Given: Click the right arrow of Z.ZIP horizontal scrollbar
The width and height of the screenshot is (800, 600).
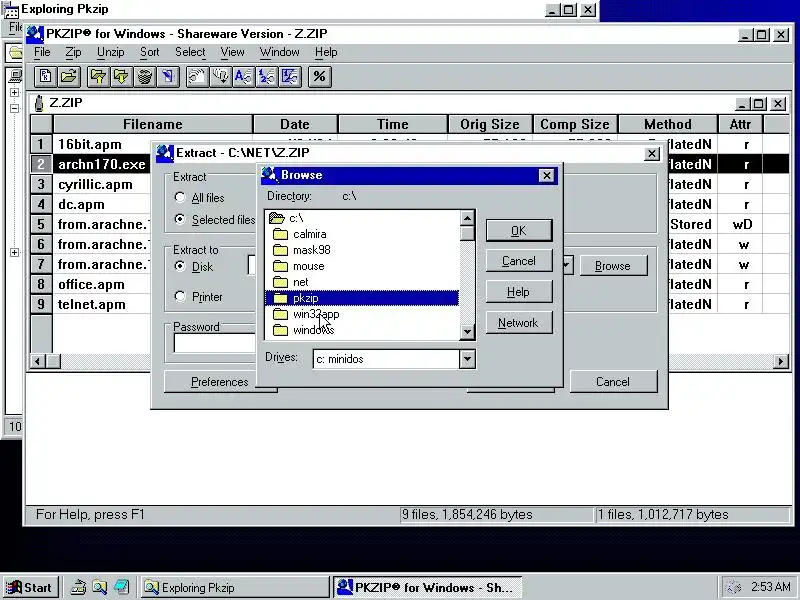Looking at the screenshot, I should pos(780,361).
